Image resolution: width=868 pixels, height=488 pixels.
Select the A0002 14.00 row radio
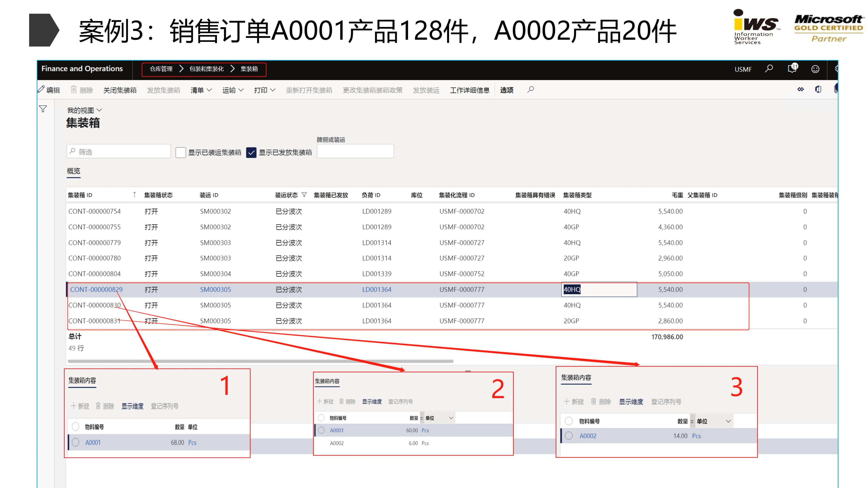[569, 436]
